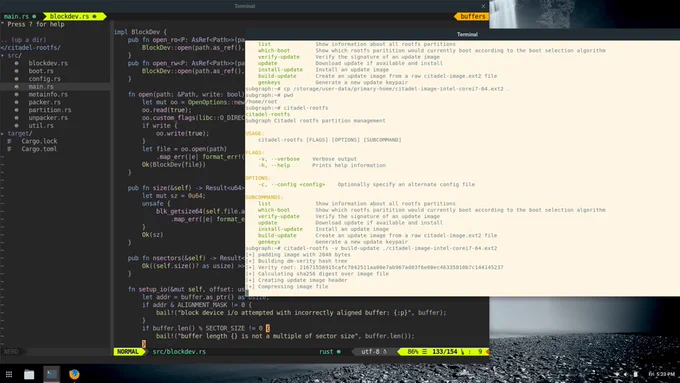Click the 'if buffer.len() % SECTOR_SIZE' line
The height and width of the screenshot is (383, 680).
click(x=206, y=328)
